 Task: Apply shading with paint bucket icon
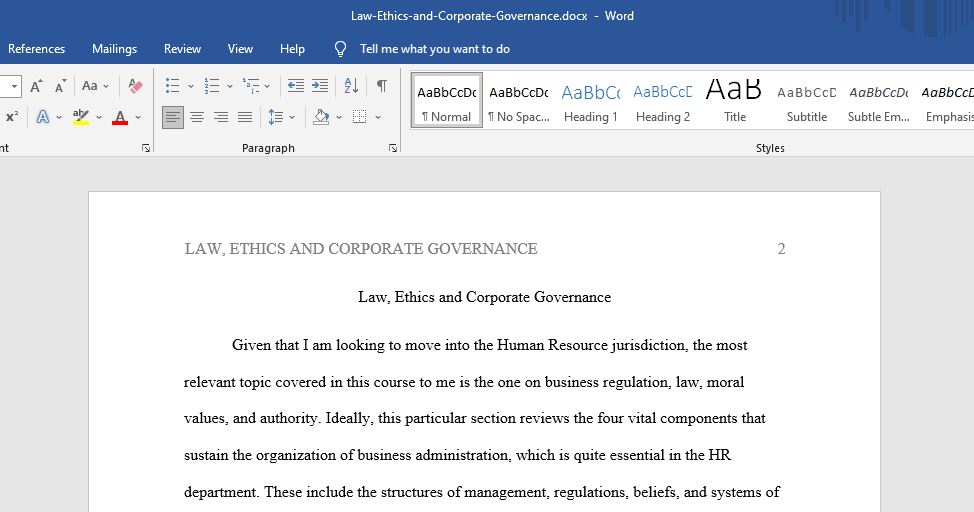click(x=321, y=117)
